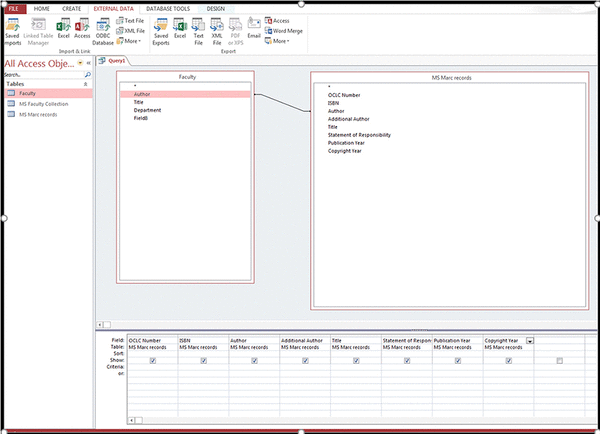Image resolution: width=600 pixels, height=434 pixels.
Task: Open the Linked Table Manager
Action: tap(38, 32)
